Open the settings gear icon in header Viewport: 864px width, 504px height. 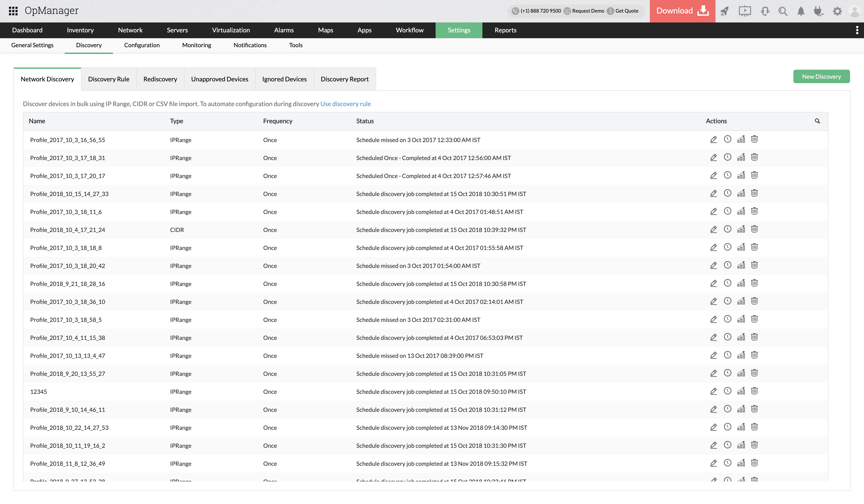837,11
